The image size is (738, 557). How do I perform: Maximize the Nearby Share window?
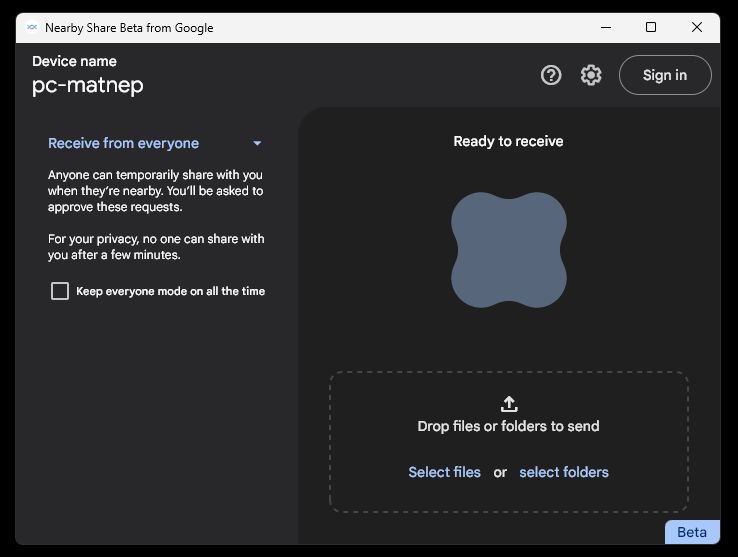point(651,27)
